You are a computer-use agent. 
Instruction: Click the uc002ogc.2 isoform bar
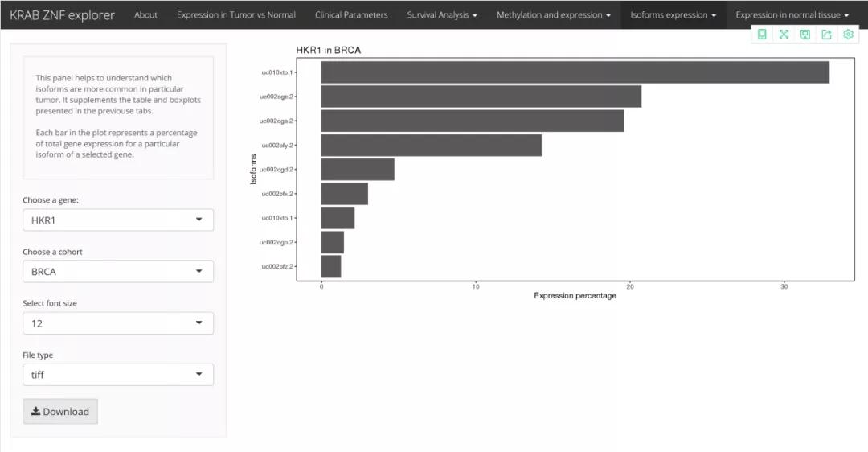[x=481, y=97]
